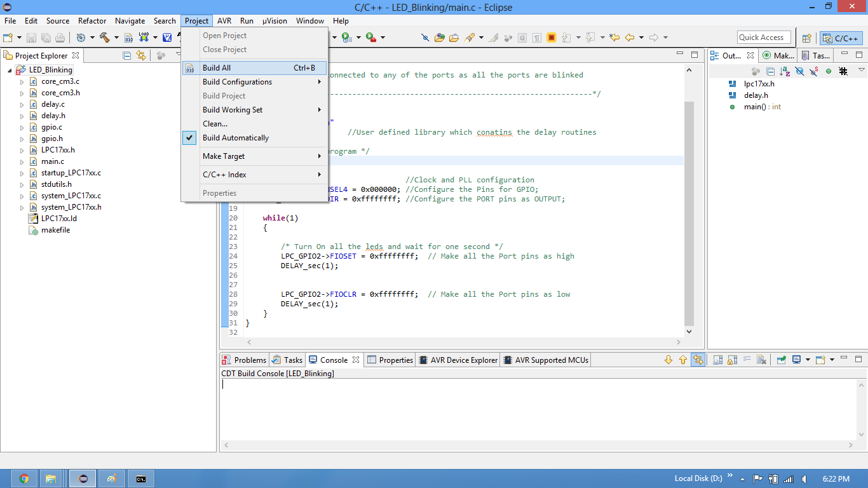Click the Open Task folder toolbar icon

click(x=454, y=37)
